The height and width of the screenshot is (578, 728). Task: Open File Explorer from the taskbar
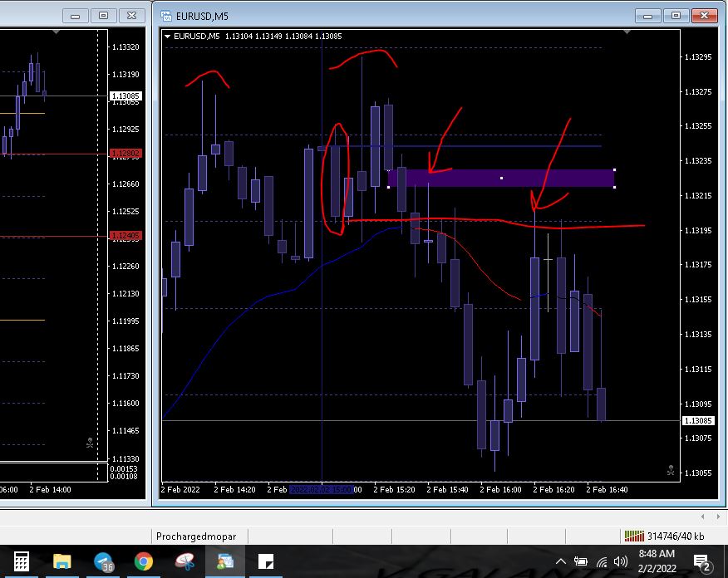(x=61, y=561)
